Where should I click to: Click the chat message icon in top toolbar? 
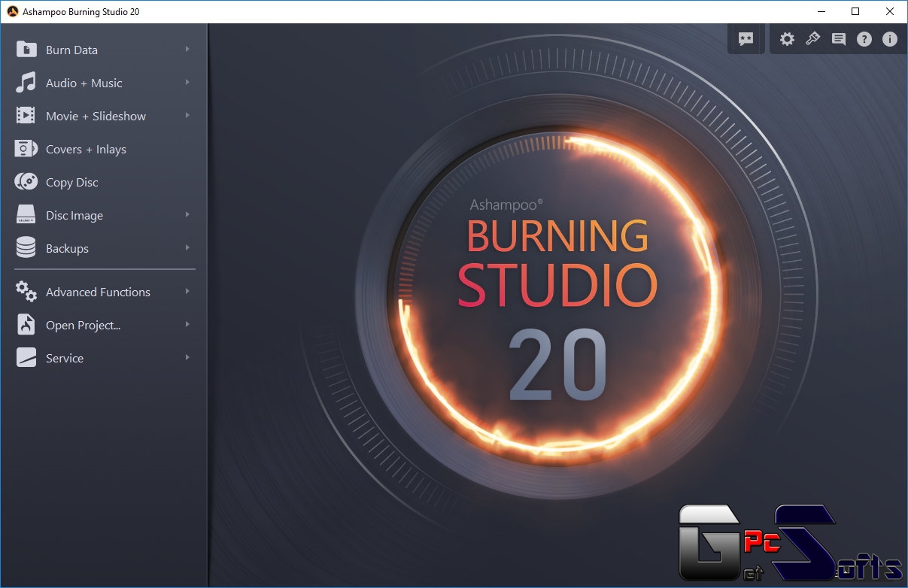tap(839, 39)
